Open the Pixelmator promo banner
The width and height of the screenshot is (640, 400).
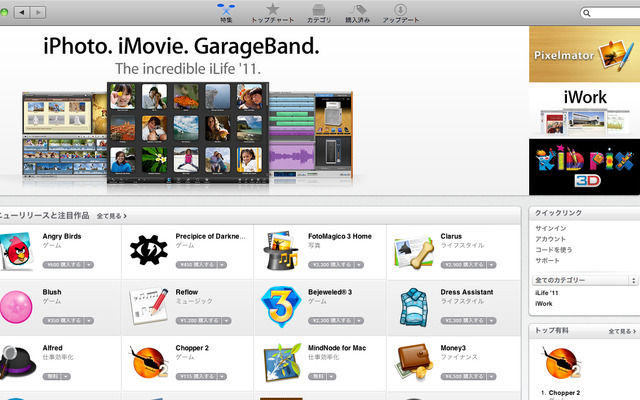pyautogui.click(x=584, y=54)
